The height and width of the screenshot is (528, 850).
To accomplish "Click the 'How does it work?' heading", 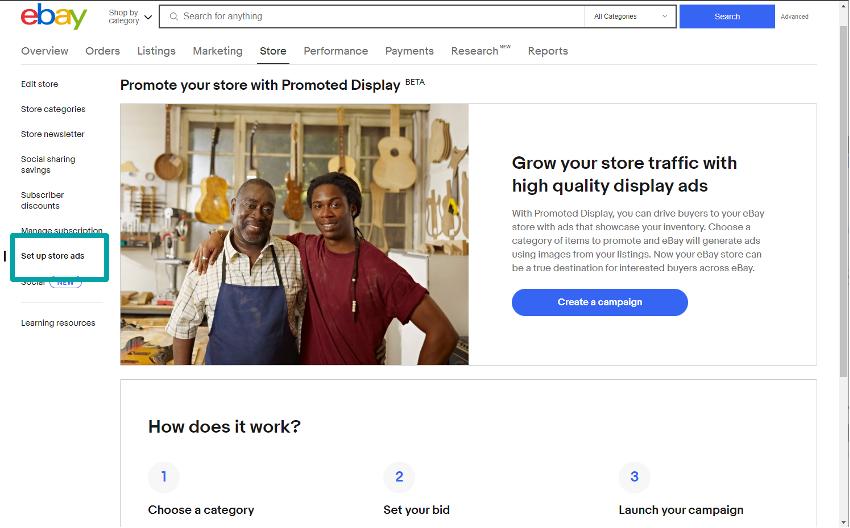I will pyautogui.click(x=224, y=427).
